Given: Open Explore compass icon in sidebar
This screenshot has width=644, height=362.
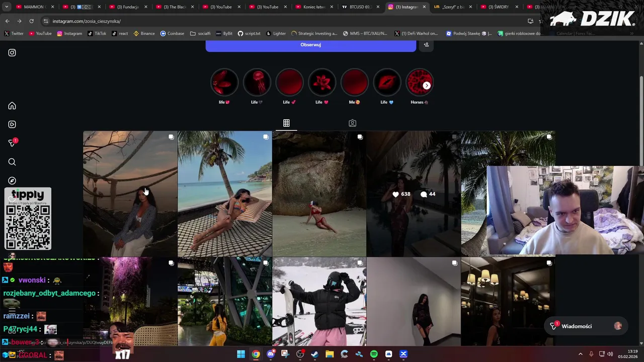Looking at the screenshot, I should tap(12, 180).
